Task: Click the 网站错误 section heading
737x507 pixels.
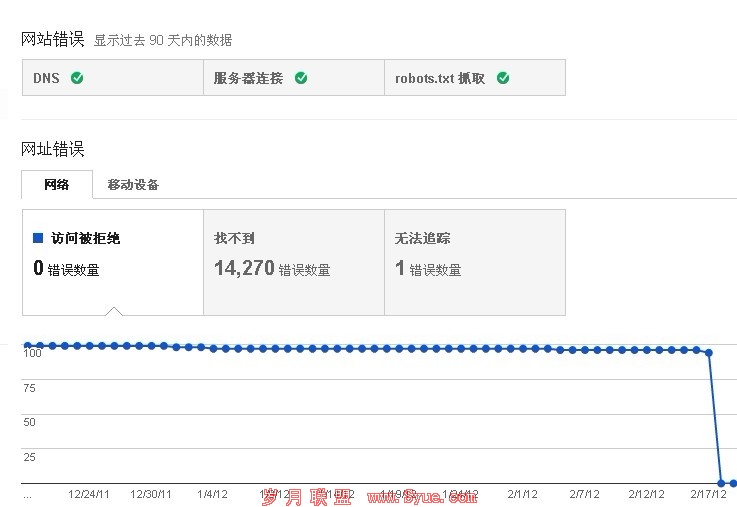Action: click(53, 39)
